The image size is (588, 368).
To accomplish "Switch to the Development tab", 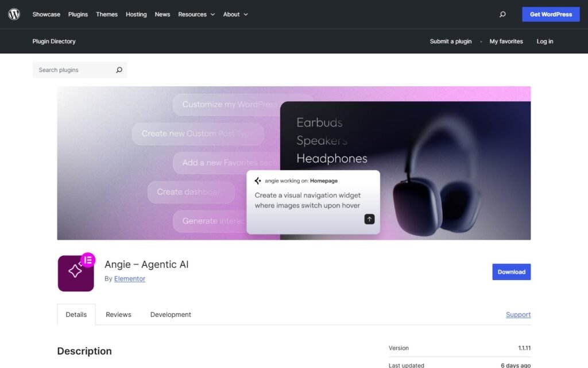I will pyautogui.click(x=171, y=315).
